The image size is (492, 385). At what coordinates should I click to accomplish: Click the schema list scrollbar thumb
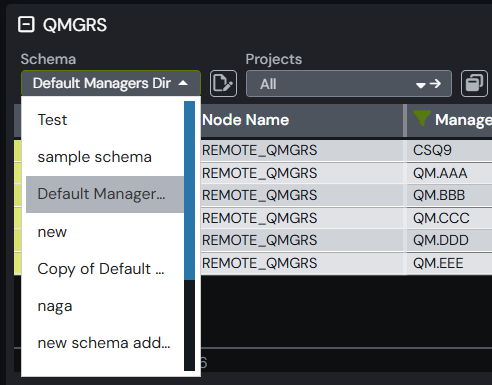pos(189,191)
